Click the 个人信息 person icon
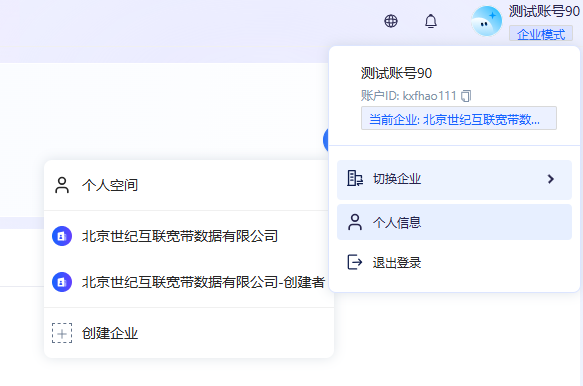Image resolution: width=583 pixels, height=386 pixels. click(355, 222)
